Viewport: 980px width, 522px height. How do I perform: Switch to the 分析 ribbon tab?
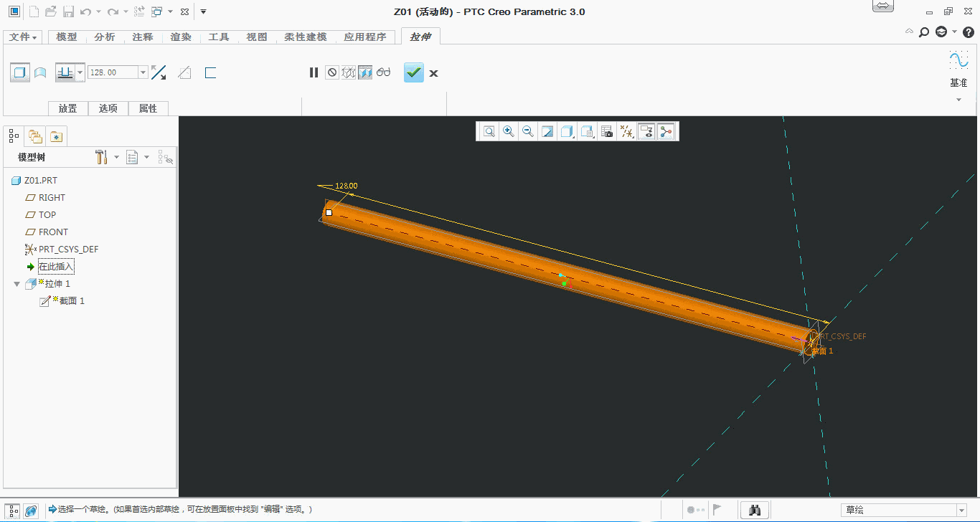point(105,37)
